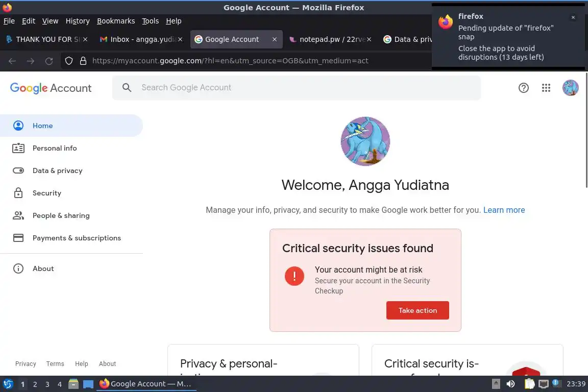Close the notepad.pw tab
Image resolution: width=588 pixels, height=392 pixels.
click(369, 39)
